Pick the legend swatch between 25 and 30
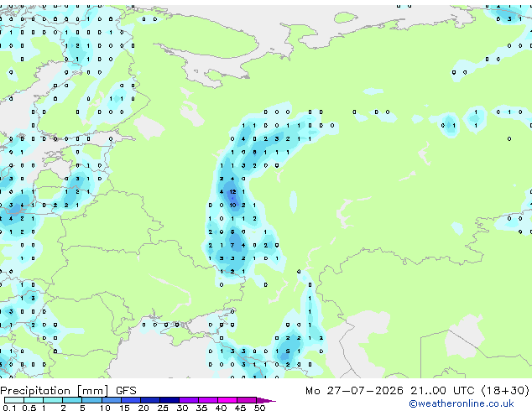Viewport: 532px width, 411px height. pyautogui.click(x=170, y=400)
